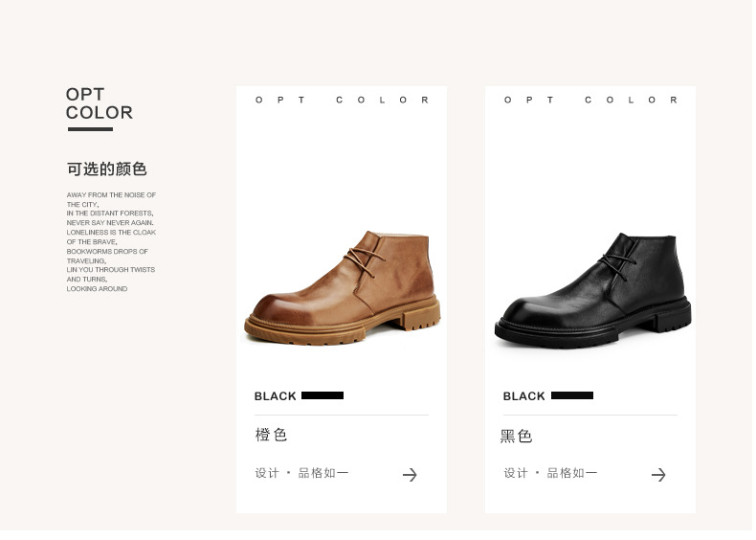Click the sole of the black boot
This screenshot has height=540, width=756.
point(596,327)
